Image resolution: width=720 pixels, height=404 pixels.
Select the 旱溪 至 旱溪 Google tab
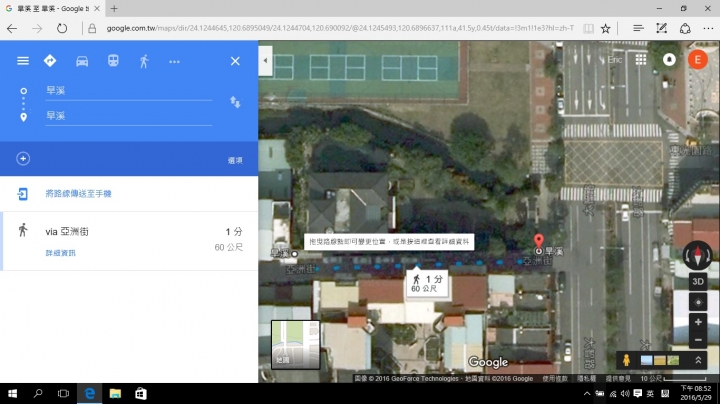[x=52, y=8]
